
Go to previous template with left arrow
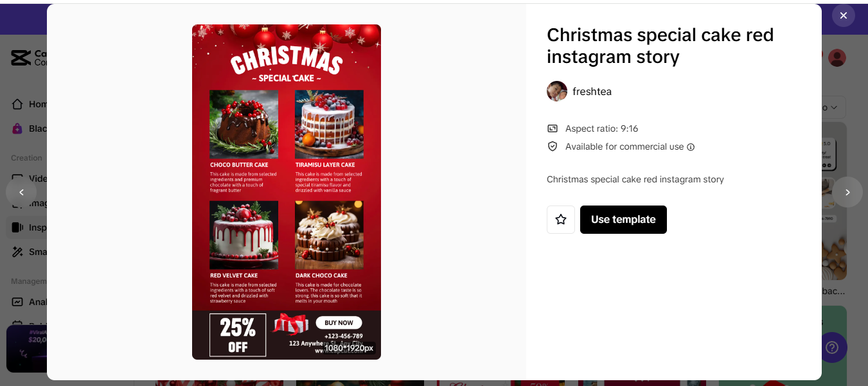pyautogui.click(x=21, y=192)
